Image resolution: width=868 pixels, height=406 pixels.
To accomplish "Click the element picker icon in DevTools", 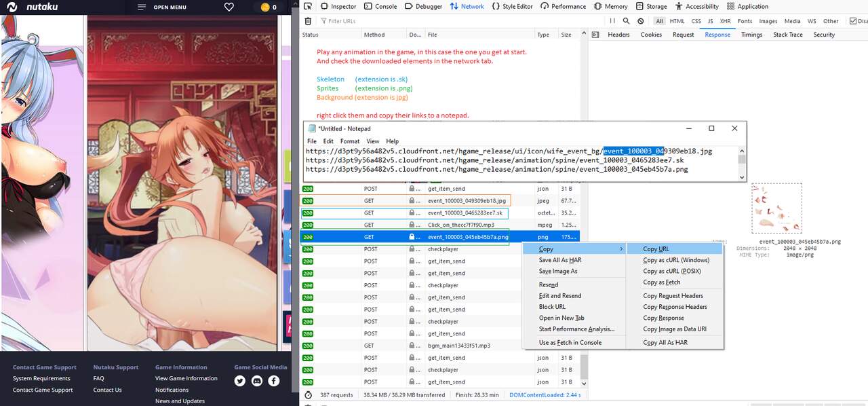I will click(308, 6).
